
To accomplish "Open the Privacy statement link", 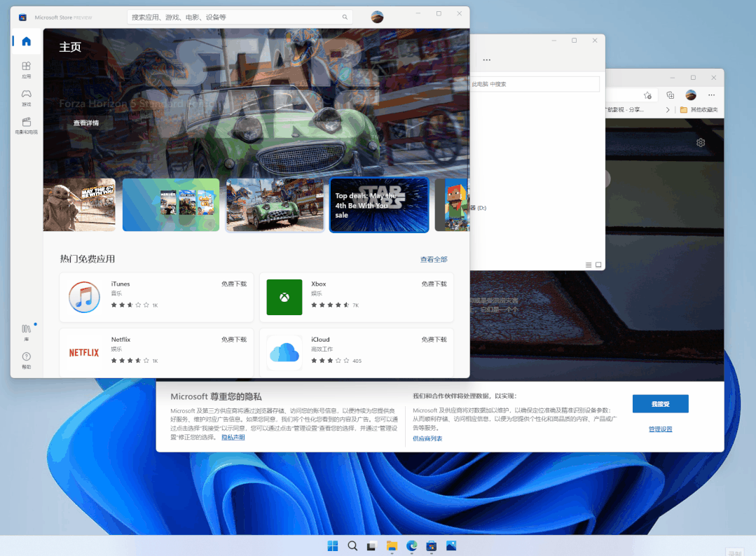I will click(233, 438).
